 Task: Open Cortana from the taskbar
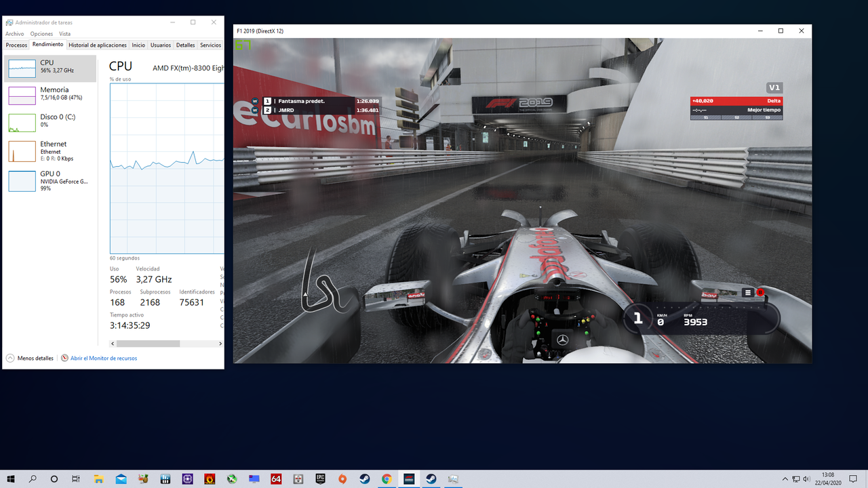pos(54,479)
